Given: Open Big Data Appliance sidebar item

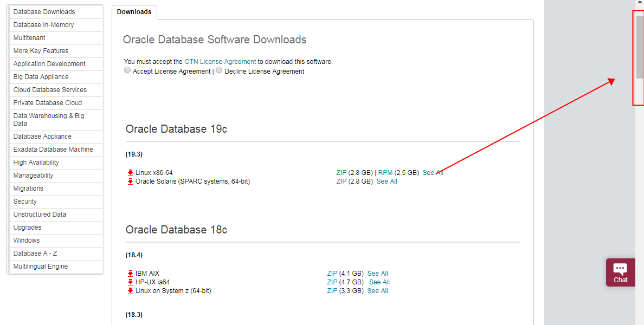Looking at the screenshot, I should [x=56, y=77].
